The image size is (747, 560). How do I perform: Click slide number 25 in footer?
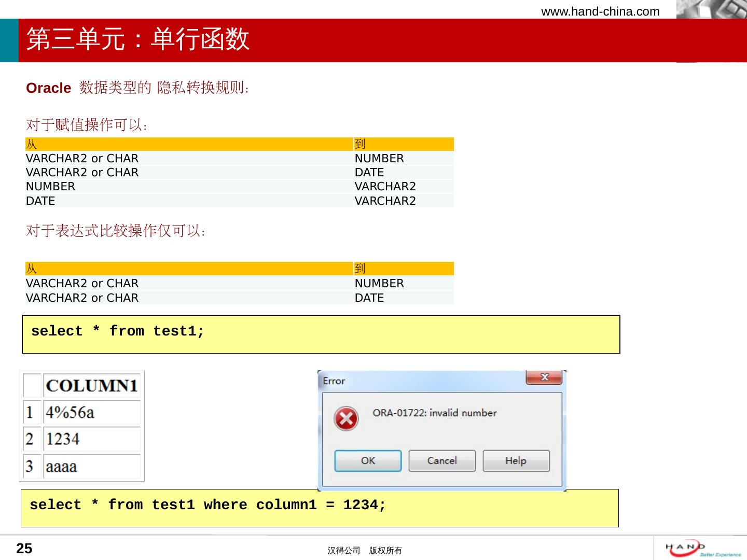pyautogui.click(x=24, y=549)
